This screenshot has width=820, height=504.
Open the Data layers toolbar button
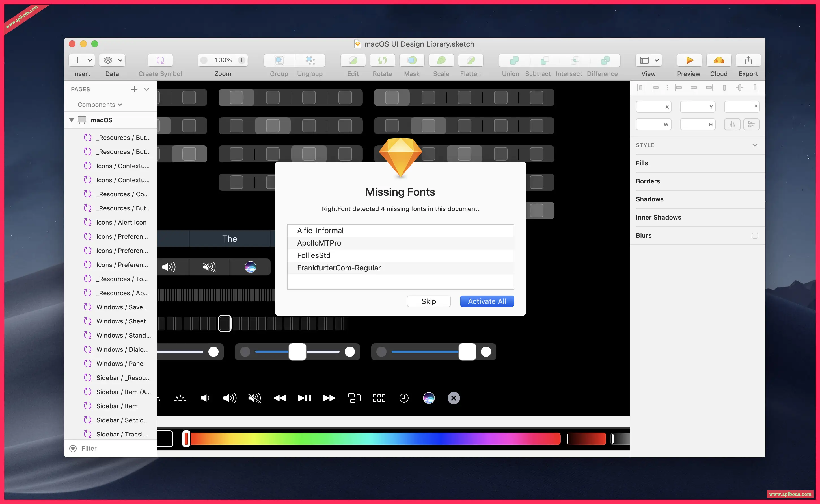(108, 60)
